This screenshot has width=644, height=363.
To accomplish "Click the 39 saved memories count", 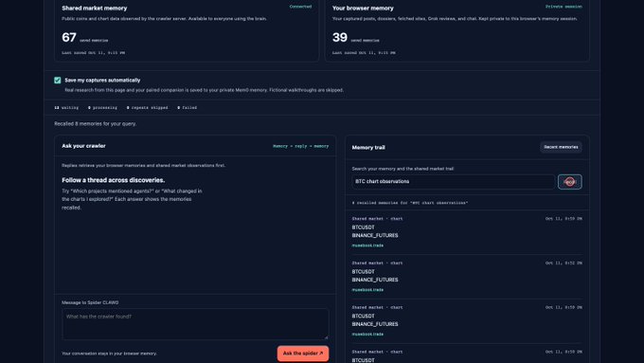I will coord(356,37).
